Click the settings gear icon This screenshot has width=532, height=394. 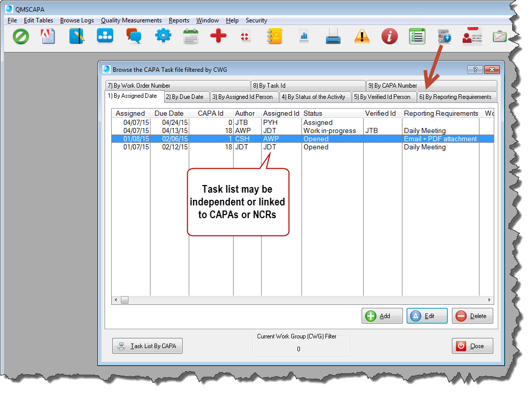[163, 36]
